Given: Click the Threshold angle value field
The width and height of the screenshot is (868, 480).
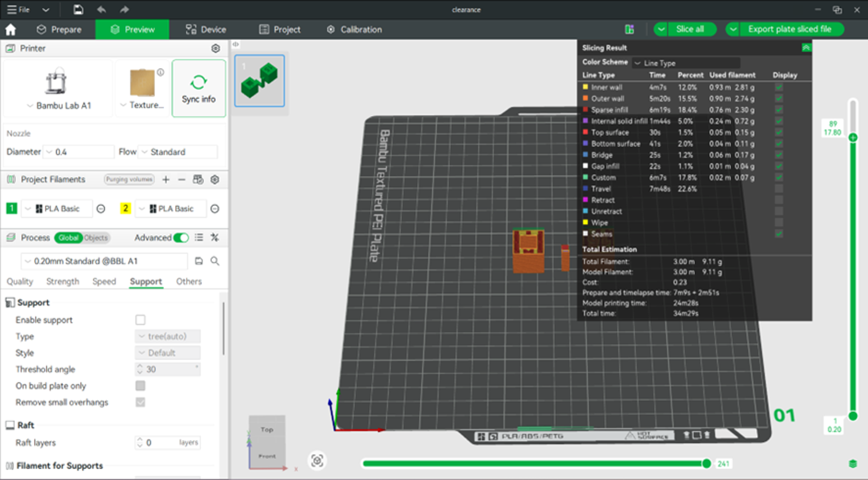Looking at the screenshot, I should pos(168,369).
